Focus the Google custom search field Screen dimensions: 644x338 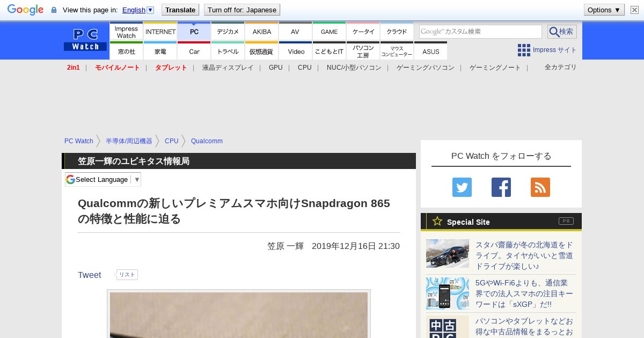[480, 32]
